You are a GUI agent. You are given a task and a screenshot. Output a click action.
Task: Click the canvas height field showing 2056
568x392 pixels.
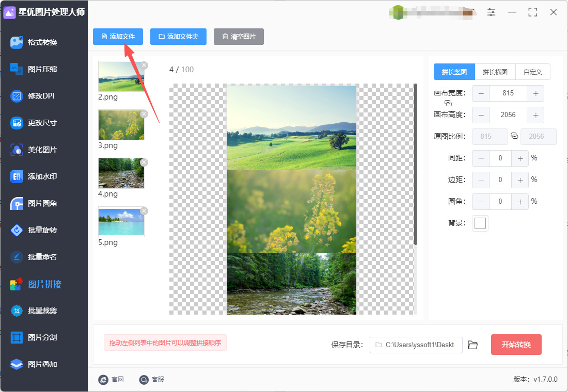[x=508, y=115]
